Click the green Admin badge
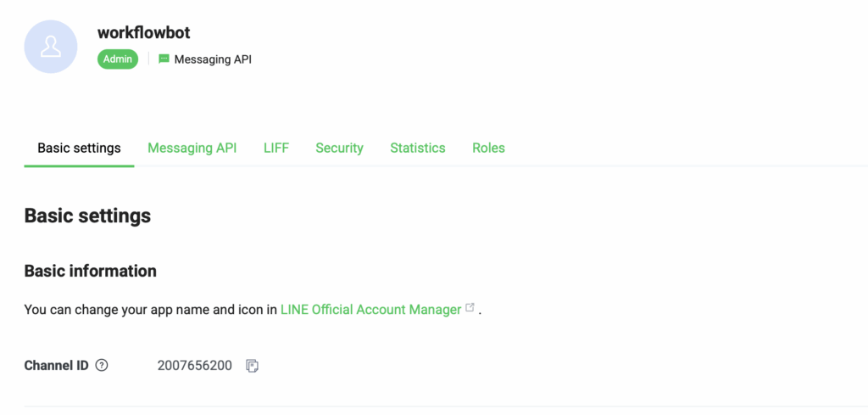Screen dimensions: 868x415 click(118, 59)
